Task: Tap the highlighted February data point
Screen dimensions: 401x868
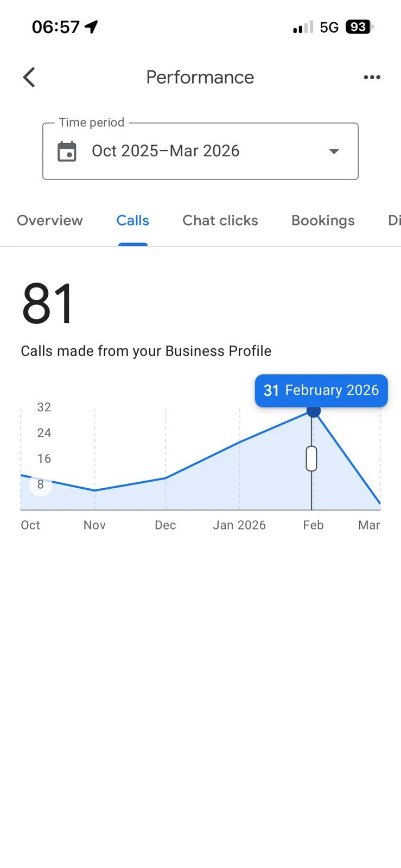Action: 313,411
